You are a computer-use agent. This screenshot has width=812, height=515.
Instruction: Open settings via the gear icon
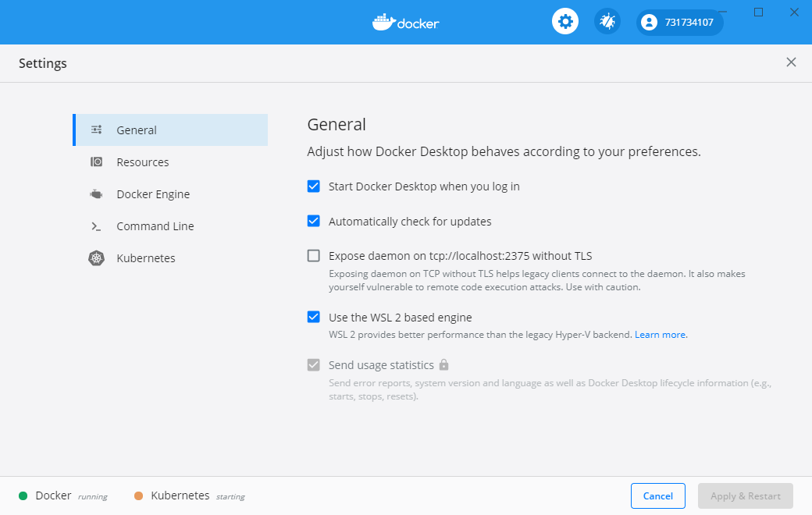click(565, 22)
